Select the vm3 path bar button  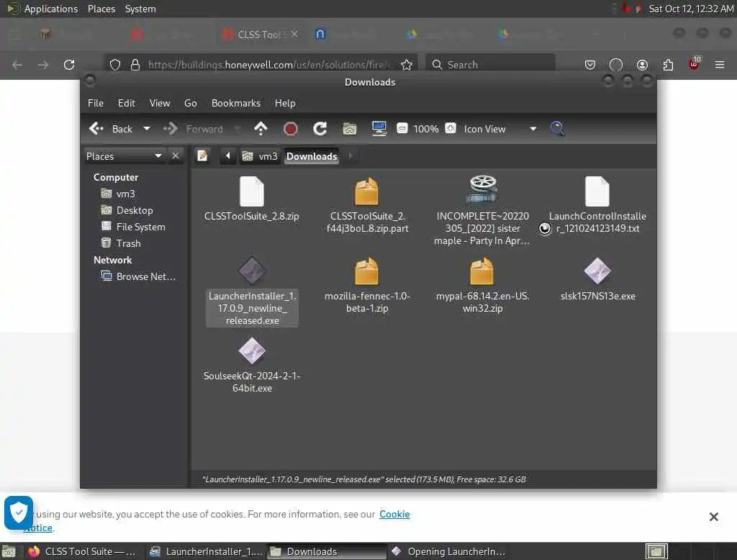tap(260, 156)
